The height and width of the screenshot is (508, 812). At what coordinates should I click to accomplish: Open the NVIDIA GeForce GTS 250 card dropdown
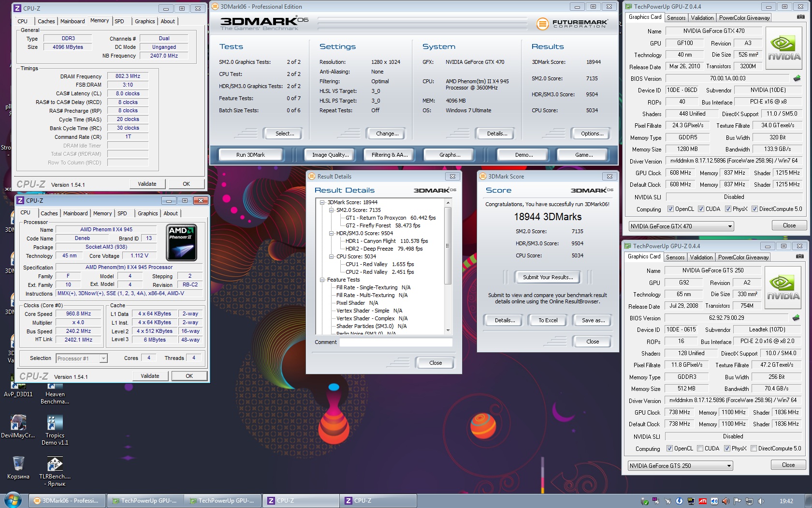click(x=680, y=465)
